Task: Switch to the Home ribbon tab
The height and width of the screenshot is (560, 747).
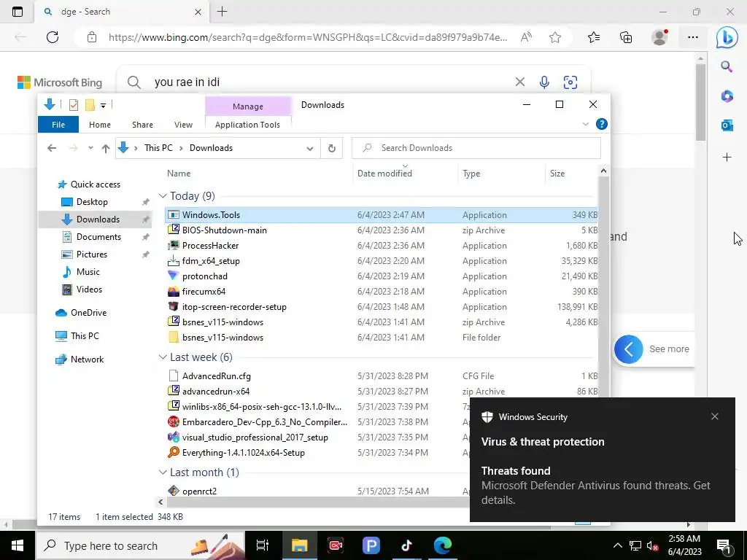Action: (x=99, y=125)
